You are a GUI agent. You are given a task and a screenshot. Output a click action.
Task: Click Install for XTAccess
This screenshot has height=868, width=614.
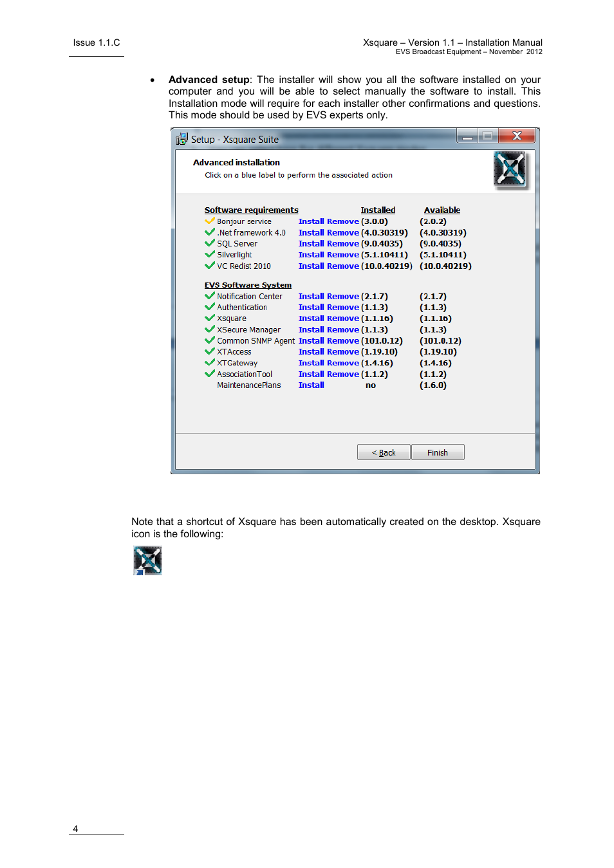point(312,352)
